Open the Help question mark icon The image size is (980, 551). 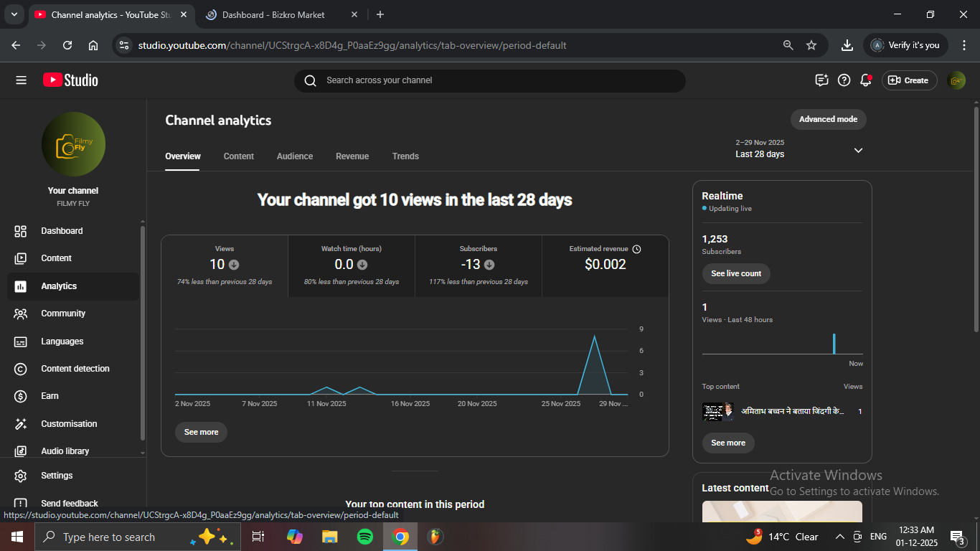[844, 80]
